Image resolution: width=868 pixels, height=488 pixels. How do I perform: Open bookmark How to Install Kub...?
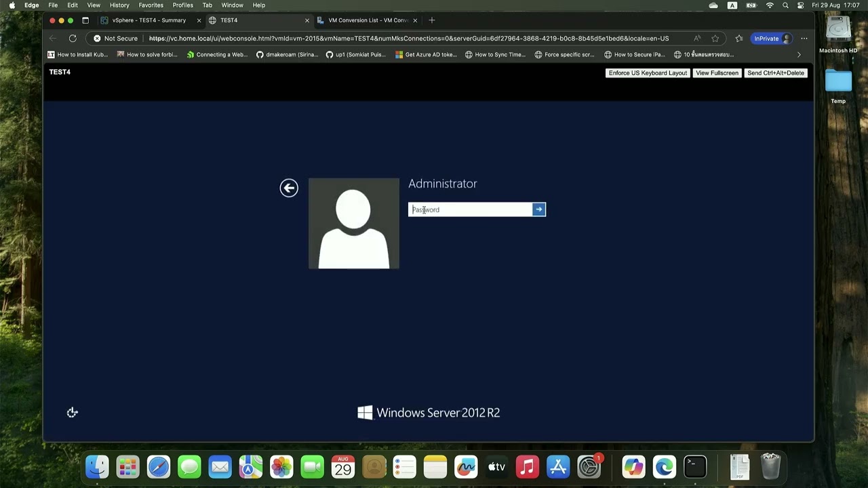[77, 55]
